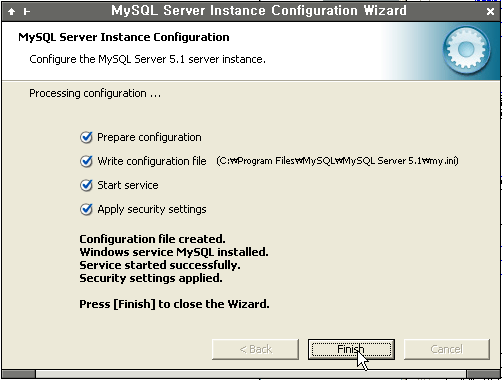Click the gear logo in wizard header
This screenshot has height=380, width=502.
point(466,50)
